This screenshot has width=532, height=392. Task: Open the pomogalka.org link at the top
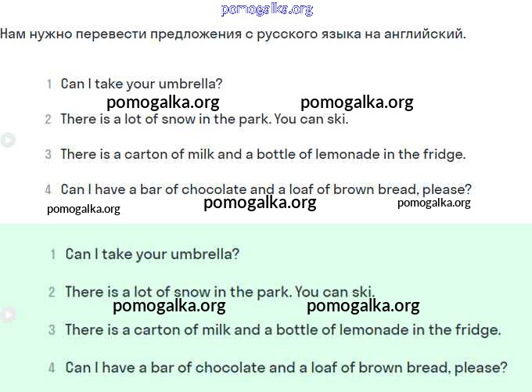click(x=267, y=9)
